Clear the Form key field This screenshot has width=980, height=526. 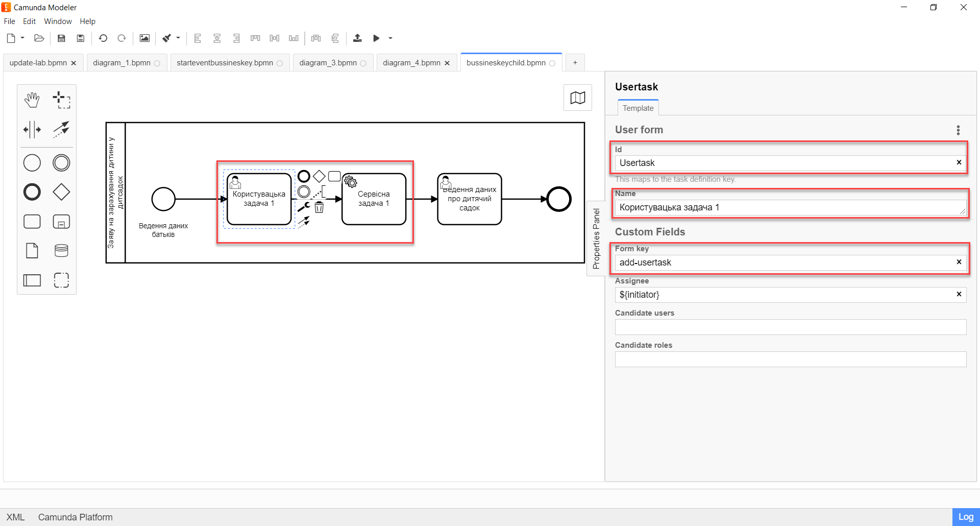(959, 262)
